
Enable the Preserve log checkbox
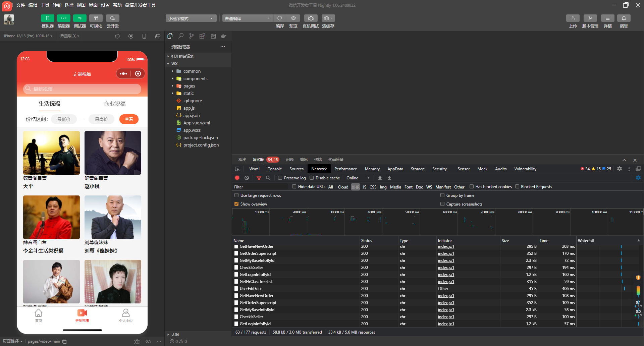tap(280, 178)
